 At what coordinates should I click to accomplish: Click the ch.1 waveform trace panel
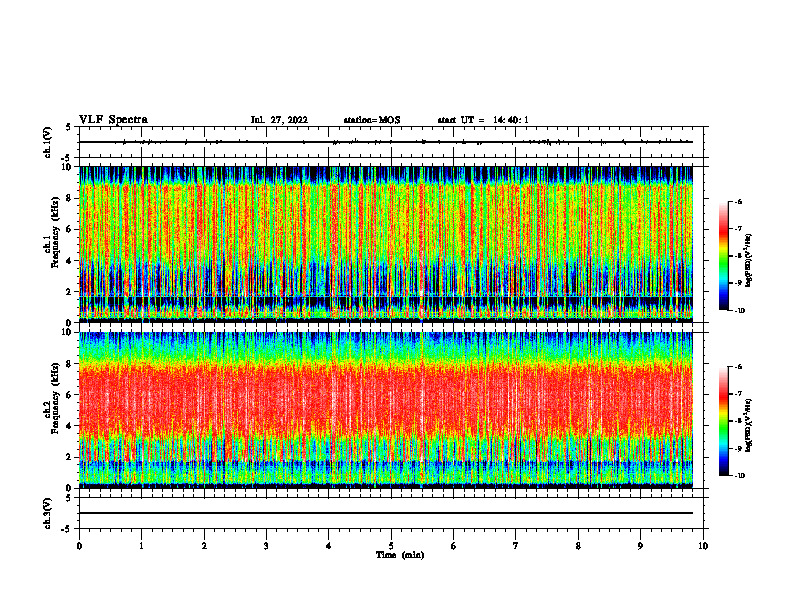(x=391, y=142)
